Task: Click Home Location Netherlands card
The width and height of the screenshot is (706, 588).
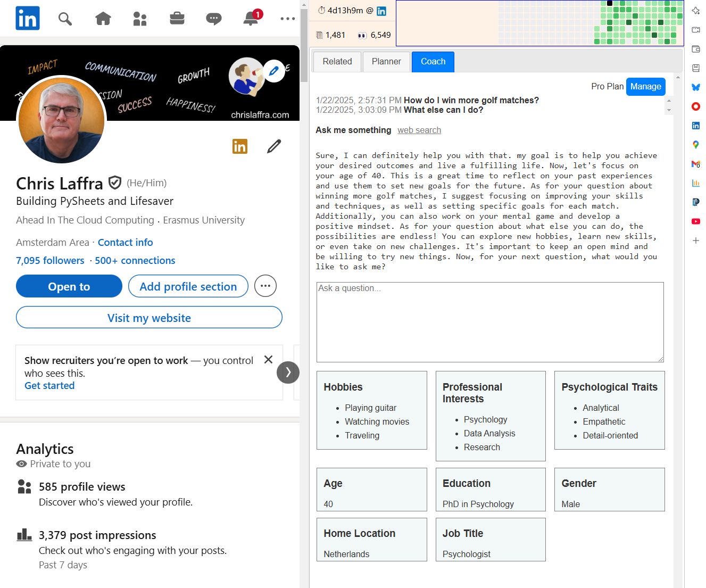Action: (x=372, y=540)
